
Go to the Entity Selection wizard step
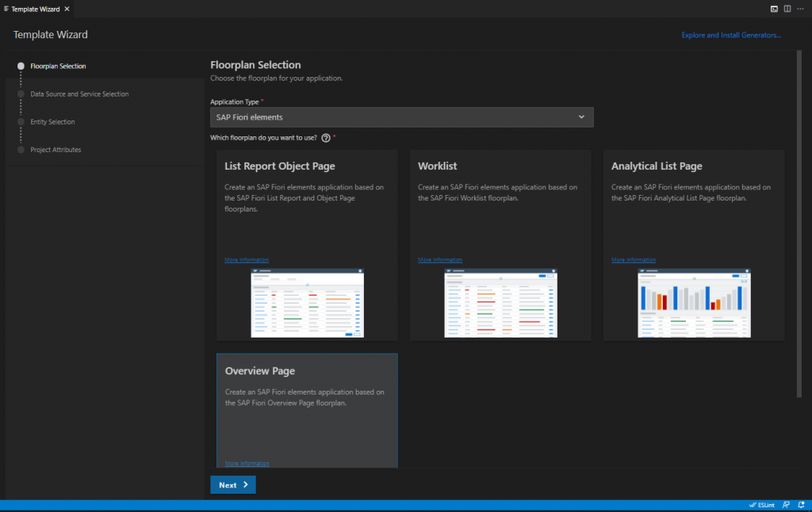coord(52,122)
